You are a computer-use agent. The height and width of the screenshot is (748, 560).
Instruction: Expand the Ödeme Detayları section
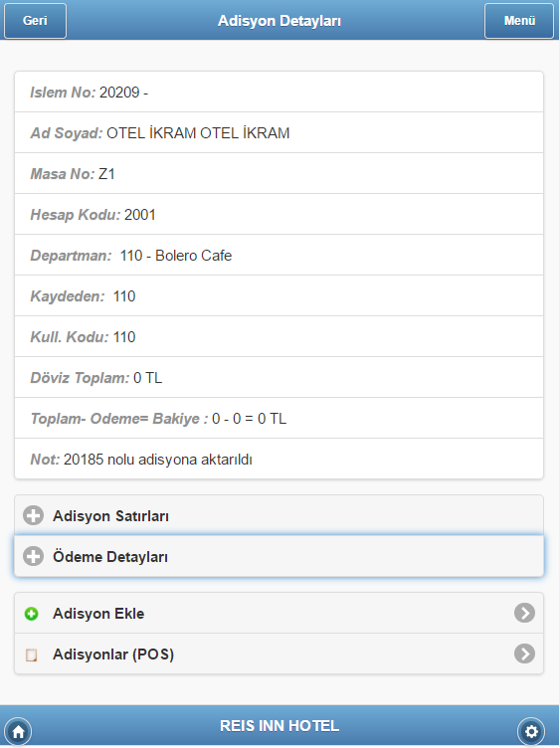click(280, 556)
